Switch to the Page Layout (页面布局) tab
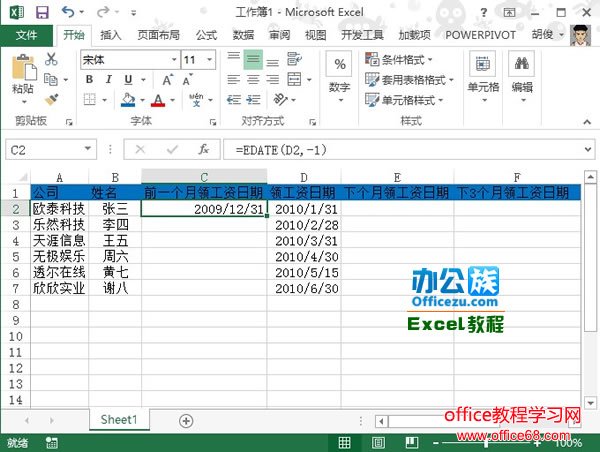The height and width of the screenshot is (452, 600). [x=158, y=35]
